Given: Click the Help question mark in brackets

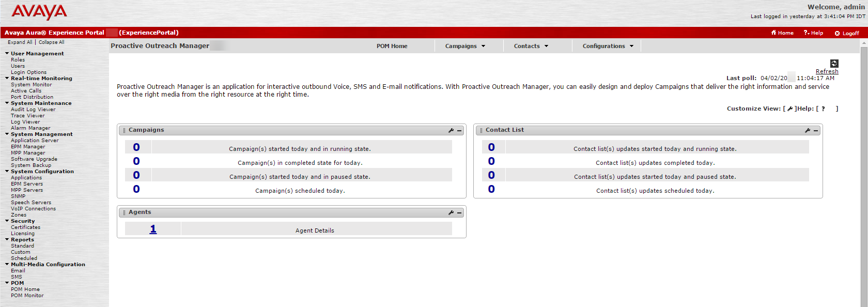Looking at the screenshot, I should 823,109.
